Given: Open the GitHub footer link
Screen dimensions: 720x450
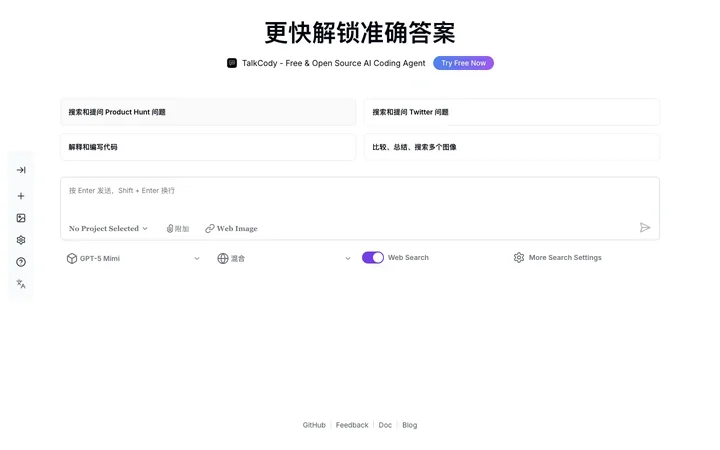Looking at the screenshot, I should [314, 425].
